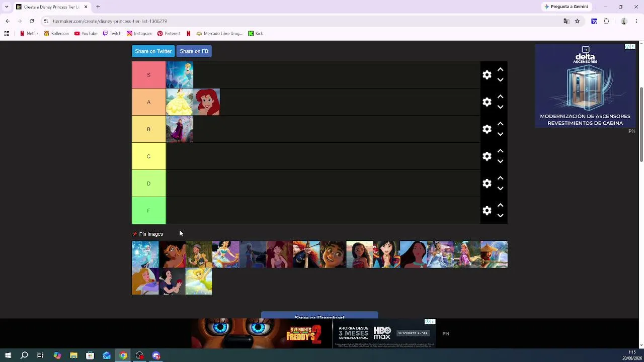Pick Merida with bow thumbnail

306,254
